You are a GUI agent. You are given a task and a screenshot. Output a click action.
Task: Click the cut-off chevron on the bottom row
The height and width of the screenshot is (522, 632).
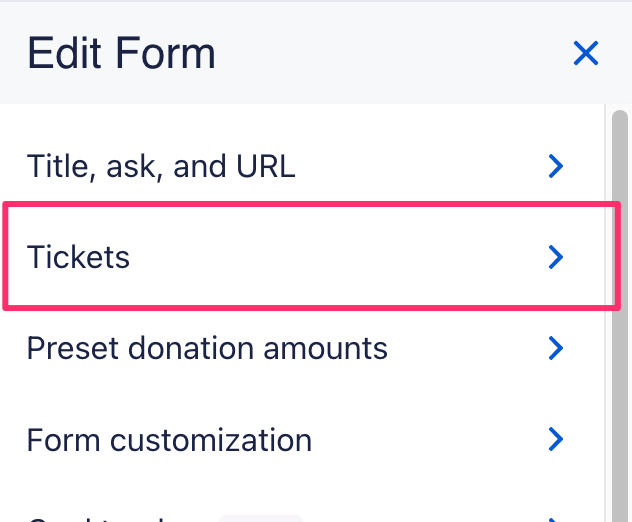pyautogui.click(x=557, y=518)
